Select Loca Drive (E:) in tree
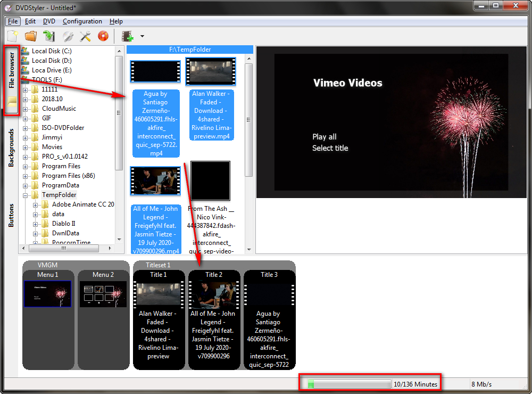 click(x=52, y=70)
